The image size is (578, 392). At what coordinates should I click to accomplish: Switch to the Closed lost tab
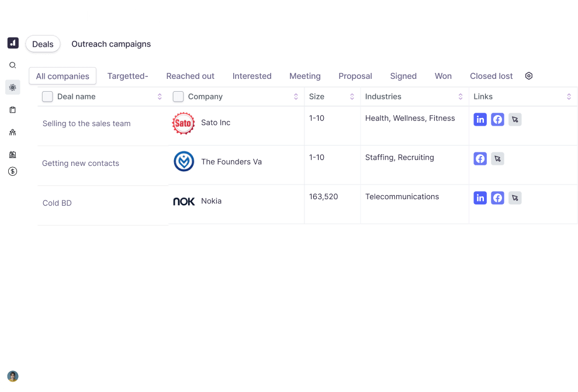(491, 76)
